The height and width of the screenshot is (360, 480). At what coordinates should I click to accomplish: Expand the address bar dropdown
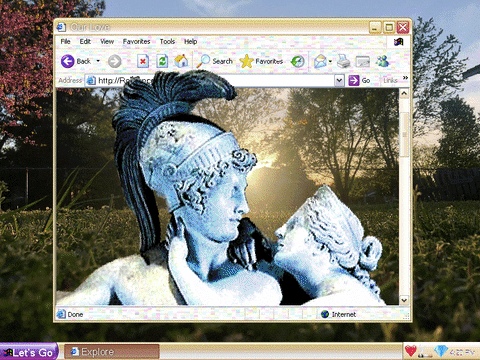339,80
